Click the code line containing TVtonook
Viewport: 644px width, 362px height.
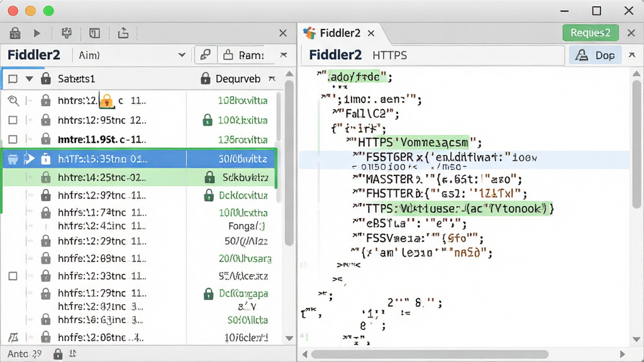coord(453,209)
